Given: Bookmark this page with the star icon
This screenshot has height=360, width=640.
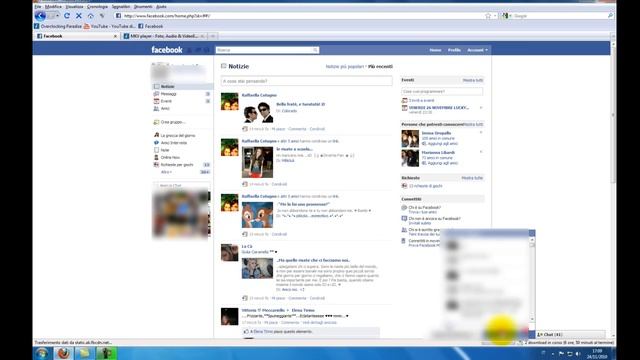Looking at the screenshot, I should [x=488, y=16].
